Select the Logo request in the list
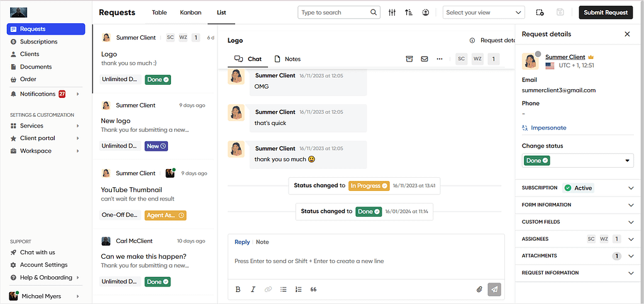 [155, 58]
